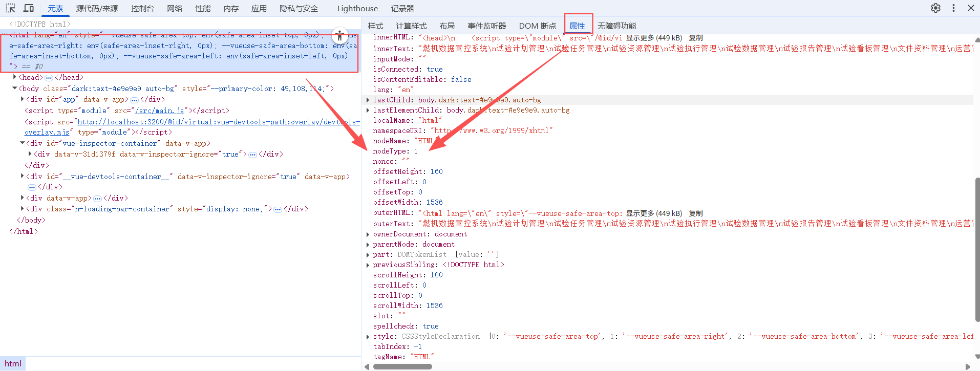Click the nodeType value 1
The width and height of the screenshot is (980, 371).
(416, 151)
